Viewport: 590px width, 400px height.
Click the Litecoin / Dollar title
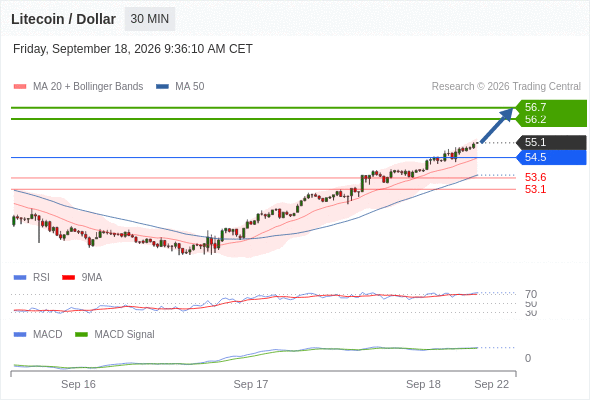63,19
